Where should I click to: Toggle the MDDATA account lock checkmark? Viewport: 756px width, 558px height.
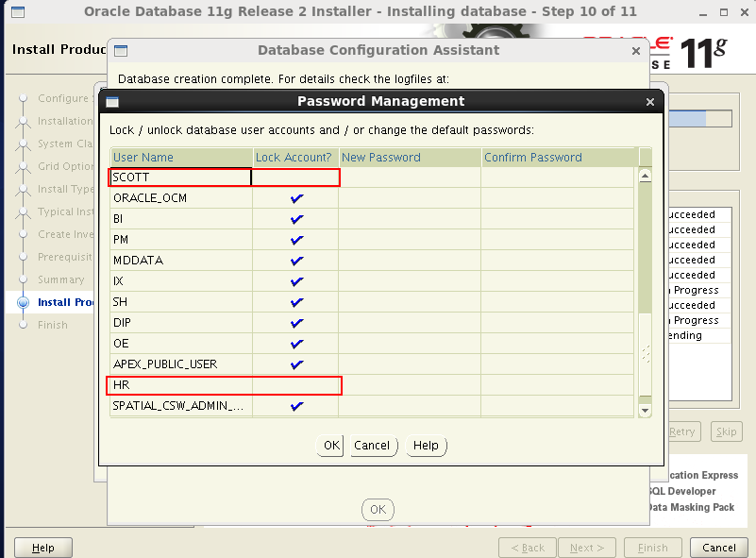pos(296,261)
